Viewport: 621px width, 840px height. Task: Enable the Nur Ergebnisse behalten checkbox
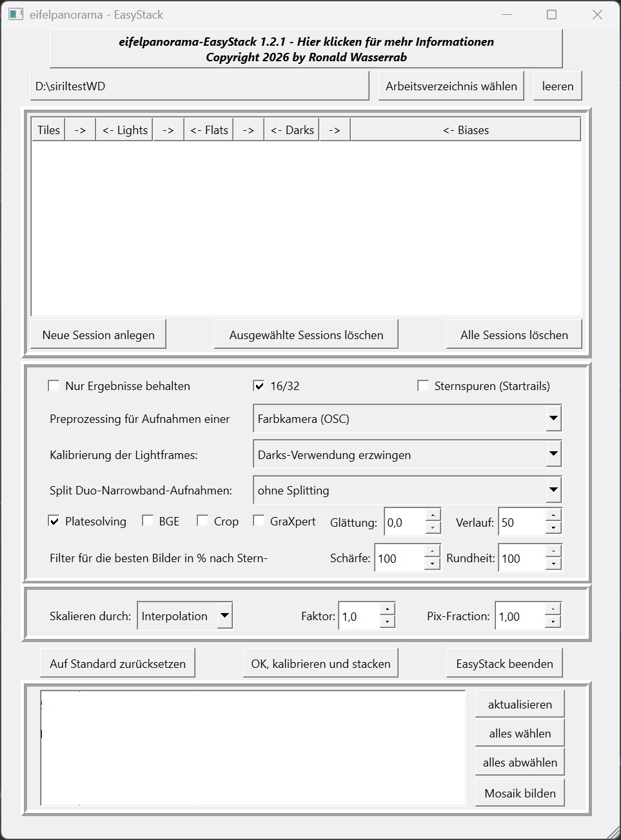point(54,386)
